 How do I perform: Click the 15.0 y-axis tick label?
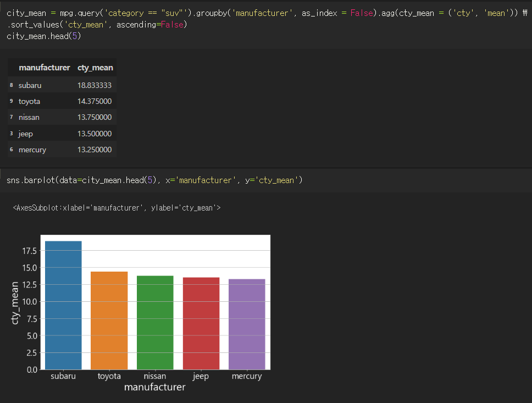(x=30, y=268)
